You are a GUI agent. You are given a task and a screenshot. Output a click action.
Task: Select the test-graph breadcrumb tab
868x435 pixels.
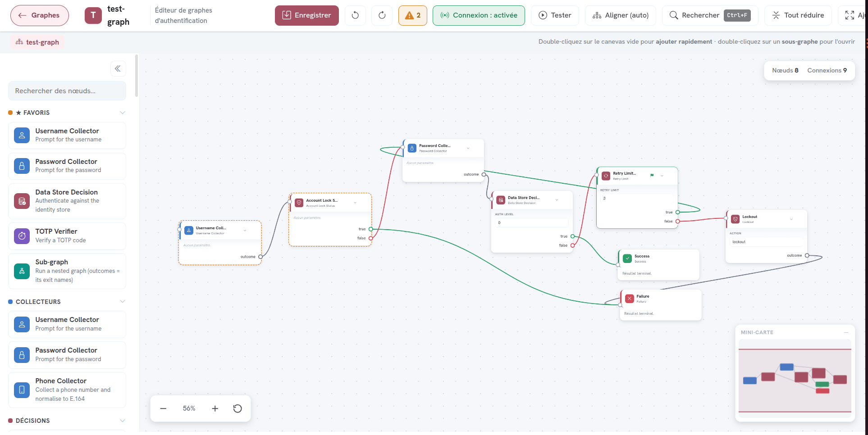(37, 42)
